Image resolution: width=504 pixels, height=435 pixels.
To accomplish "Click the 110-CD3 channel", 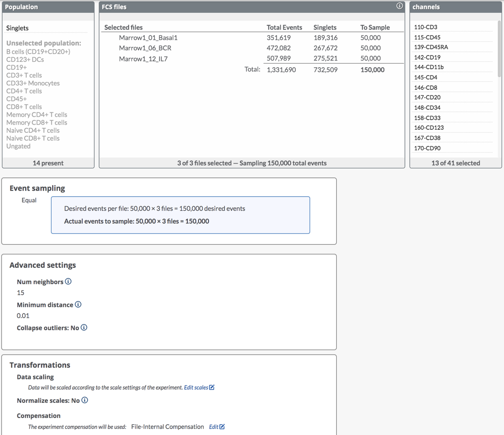I will coord(426,27).
